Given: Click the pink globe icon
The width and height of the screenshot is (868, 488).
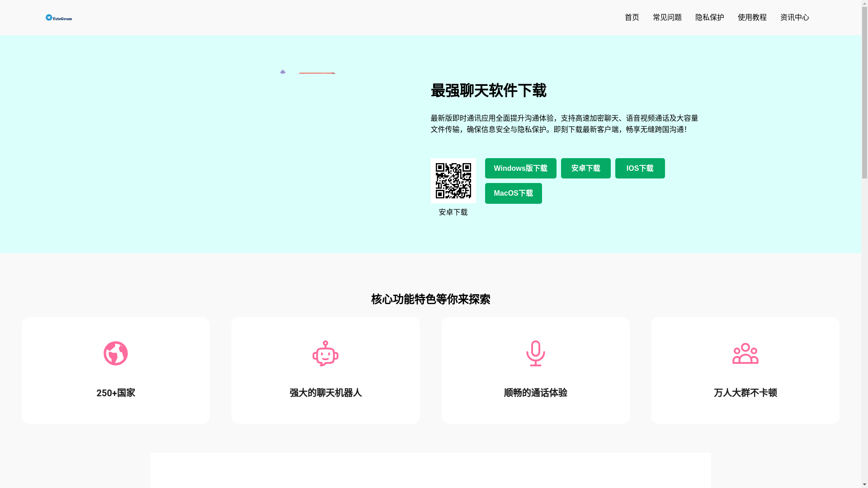Looking at the screenshot, I should [x=116, y=353].
